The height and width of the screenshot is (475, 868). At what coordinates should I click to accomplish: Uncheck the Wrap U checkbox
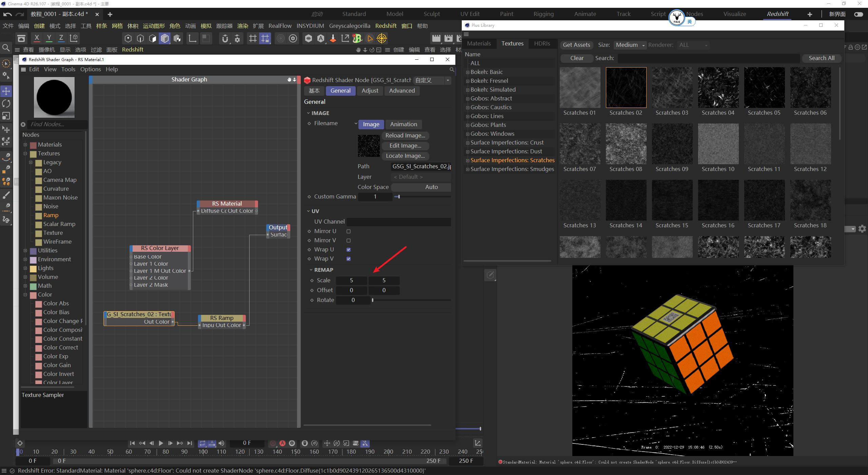tap(349, 249)
